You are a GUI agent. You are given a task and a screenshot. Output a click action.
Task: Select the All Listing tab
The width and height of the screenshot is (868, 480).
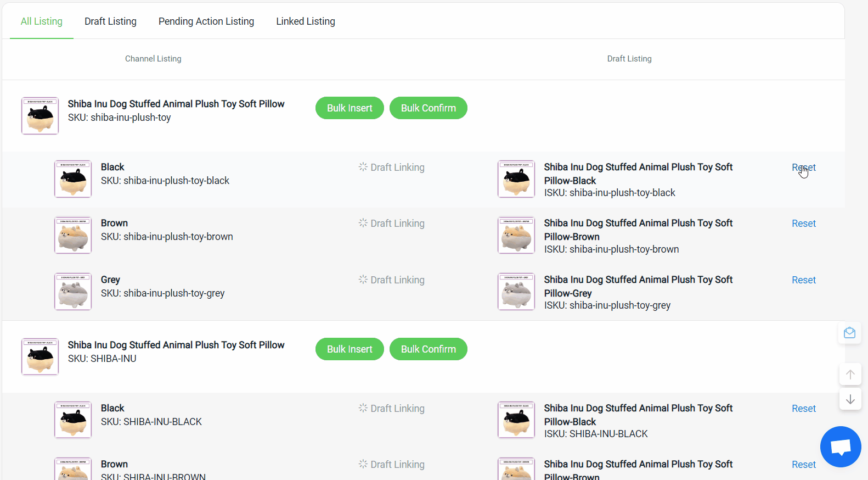[42, 21]
